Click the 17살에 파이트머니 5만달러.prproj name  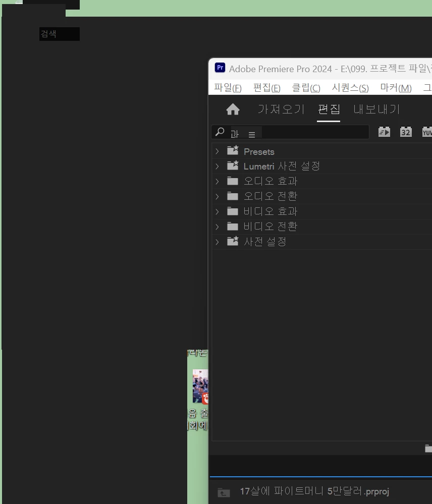coord(314,491)
